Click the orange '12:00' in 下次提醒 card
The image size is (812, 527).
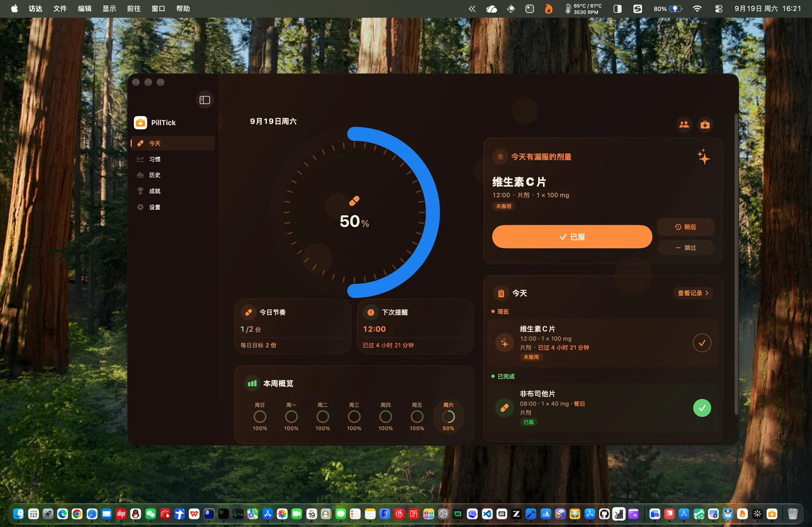coord(374,329)
